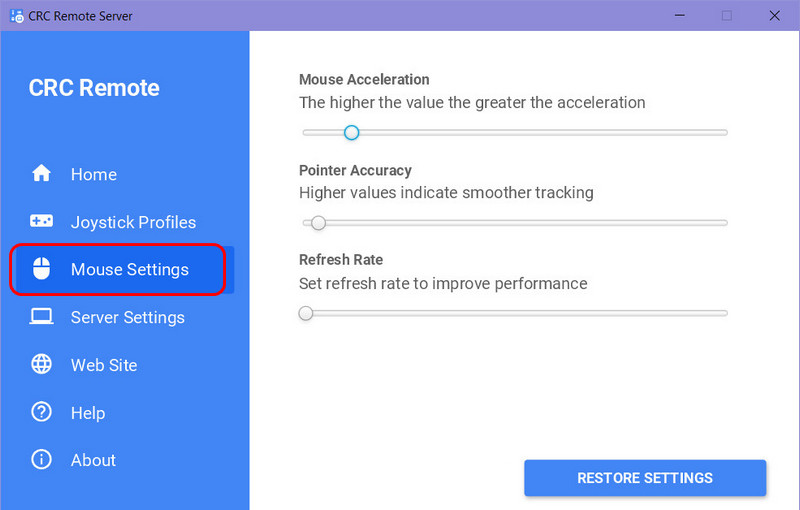
Task: Click the Mouse Acceleration slider handle
Action: click(352, 133)
